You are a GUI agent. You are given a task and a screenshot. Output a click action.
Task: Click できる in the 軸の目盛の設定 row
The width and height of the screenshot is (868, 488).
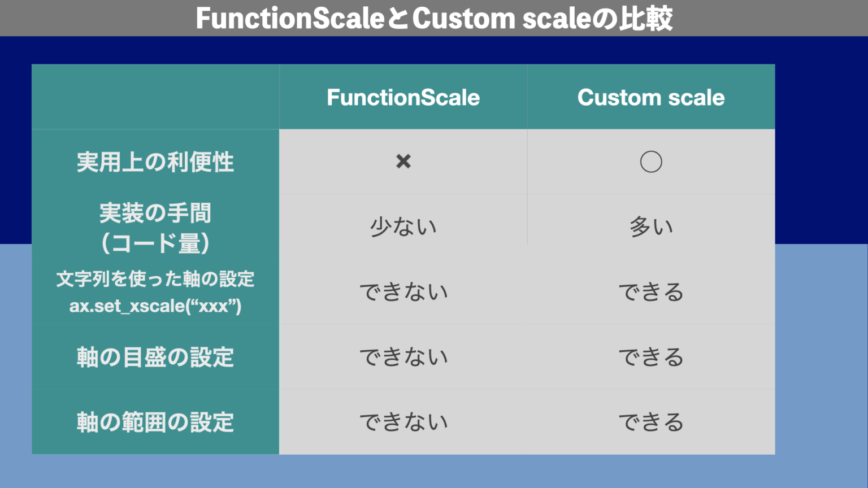(x=651, y=357)
